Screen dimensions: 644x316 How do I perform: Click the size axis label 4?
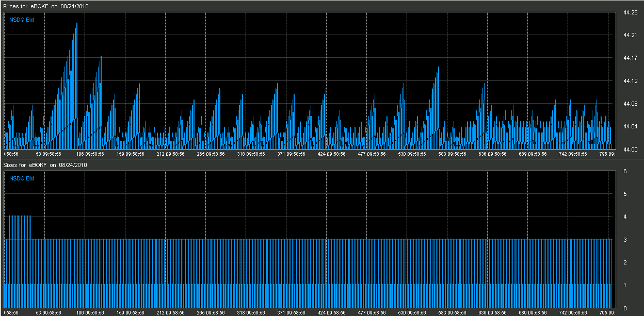[x=625, y=217]
